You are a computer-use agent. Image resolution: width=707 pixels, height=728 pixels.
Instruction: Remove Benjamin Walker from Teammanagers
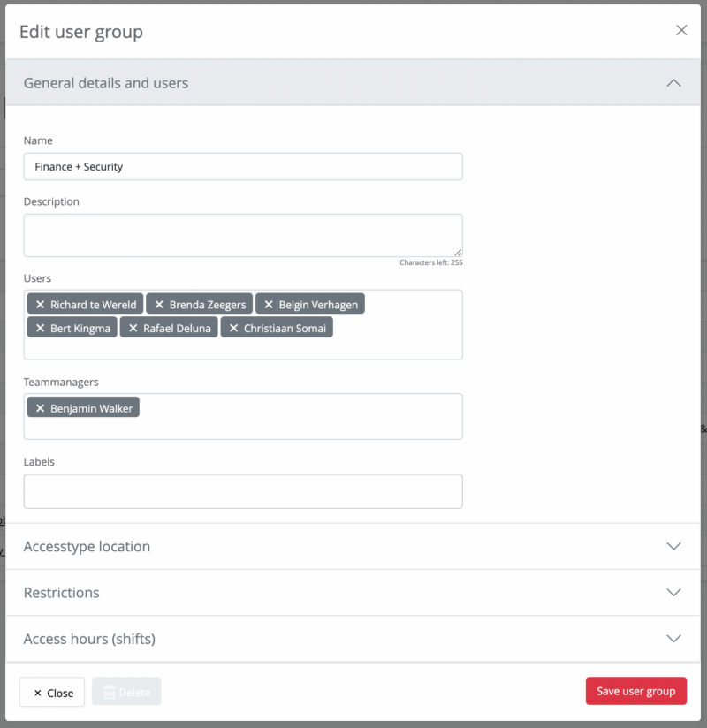click(x=40, y=407)
